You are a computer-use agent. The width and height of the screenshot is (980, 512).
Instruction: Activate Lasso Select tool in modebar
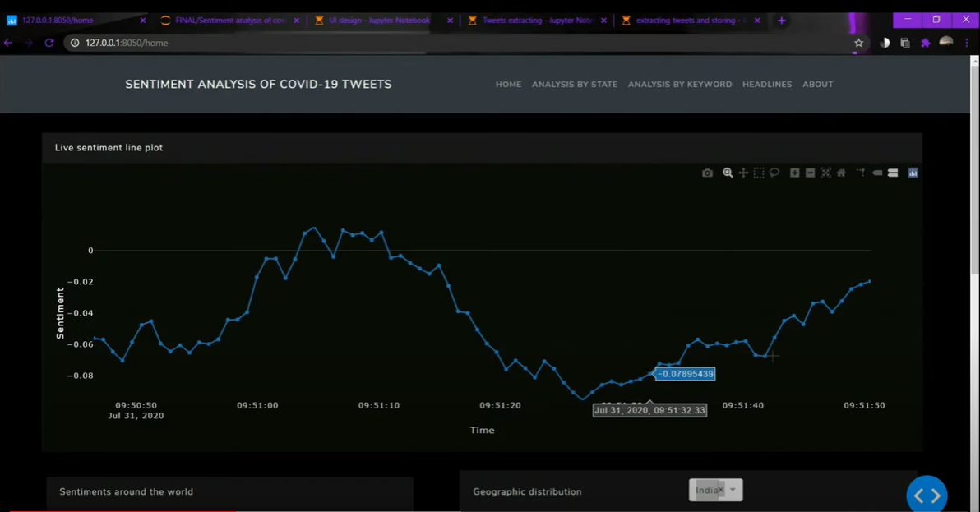(774, 173)
